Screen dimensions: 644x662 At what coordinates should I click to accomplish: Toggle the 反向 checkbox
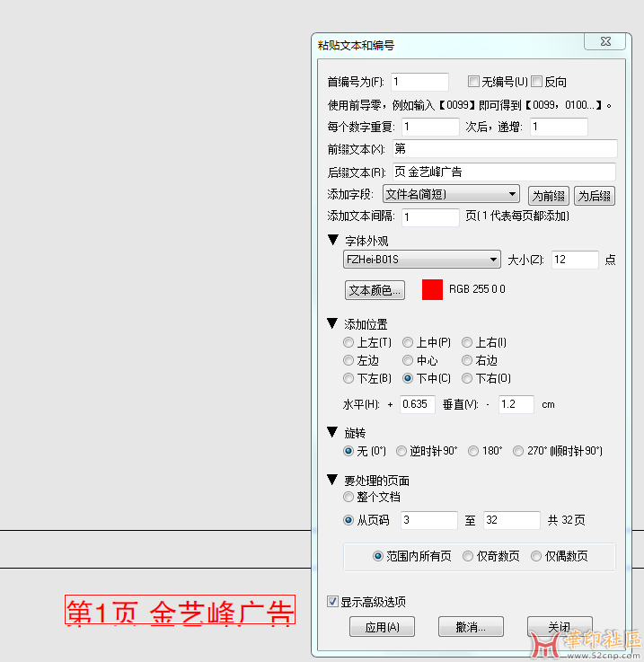(537, 82)
